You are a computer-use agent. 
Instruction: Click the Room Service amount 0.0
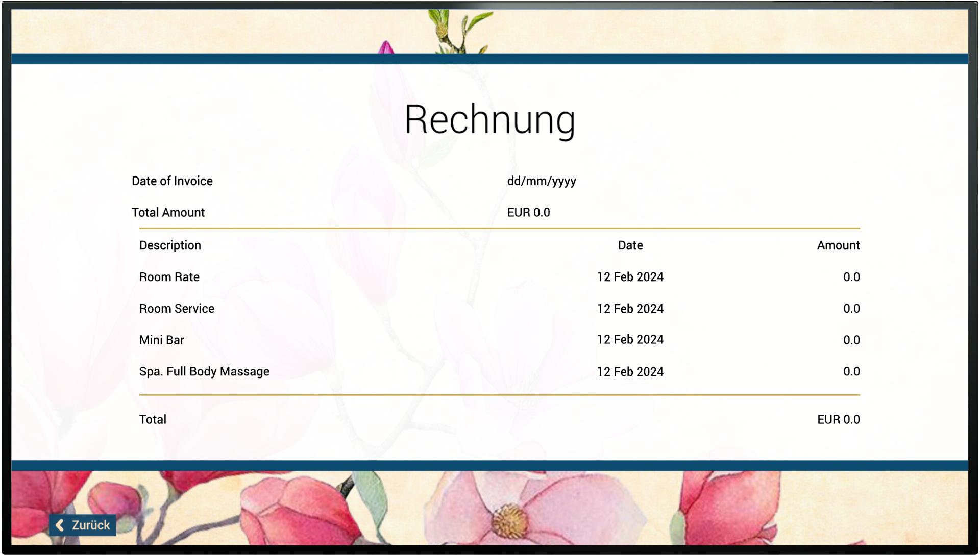point(851,309)
